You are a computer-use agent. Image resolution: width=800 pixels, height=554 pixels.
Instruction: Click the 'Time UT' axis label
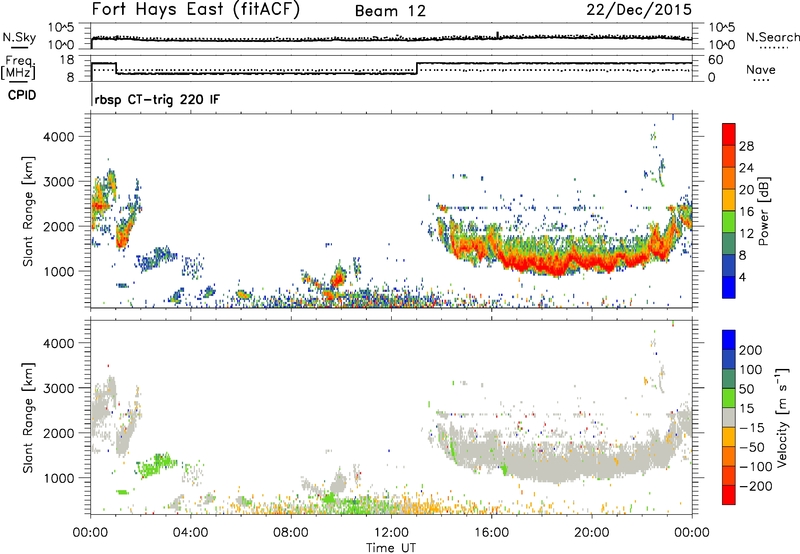(x=391, y=547)
